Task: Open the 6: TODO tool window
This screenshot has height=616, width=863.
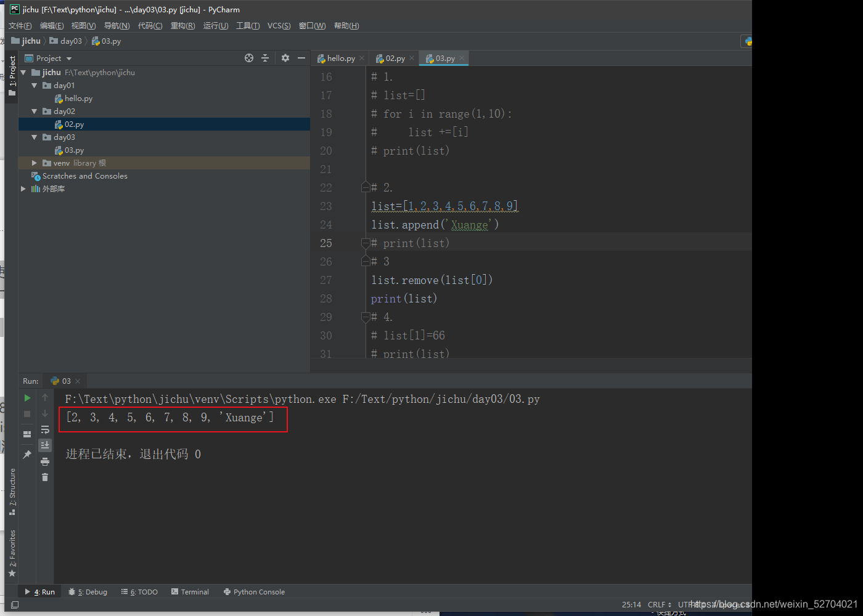Action: click(x=139, y=592)
